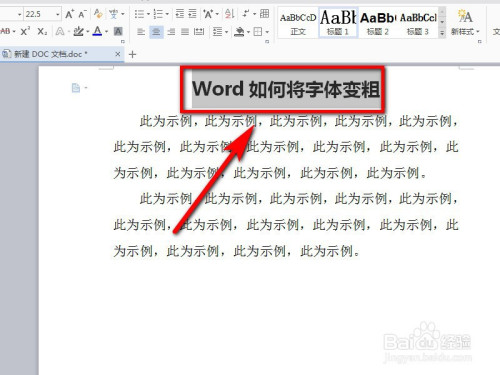This screenshot has width=500, height=375.
Task: Expand the bullets dropdown arrow
Action: 148,14
